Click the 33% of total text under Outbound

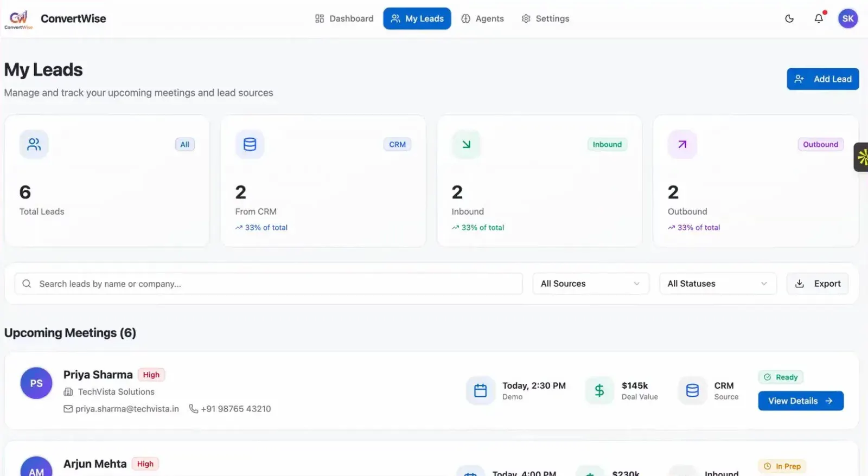click(x=698, y=228)
